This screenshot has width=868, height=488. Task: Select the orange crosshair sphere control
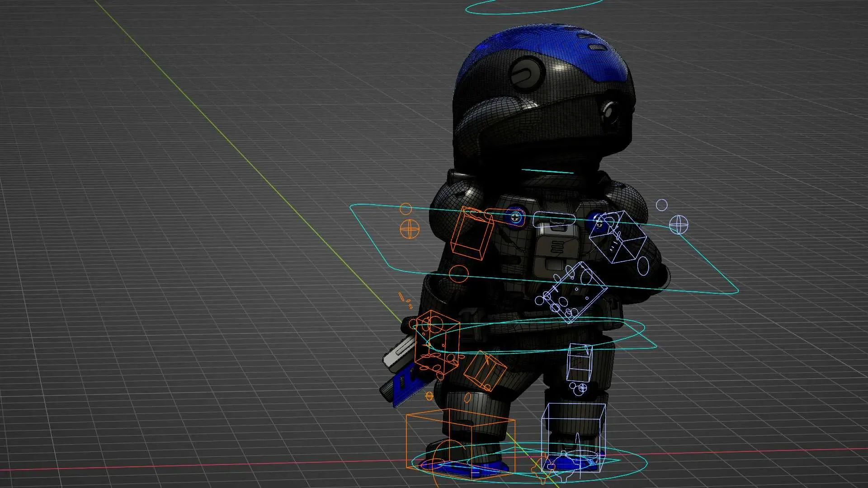tap(410, 229)
